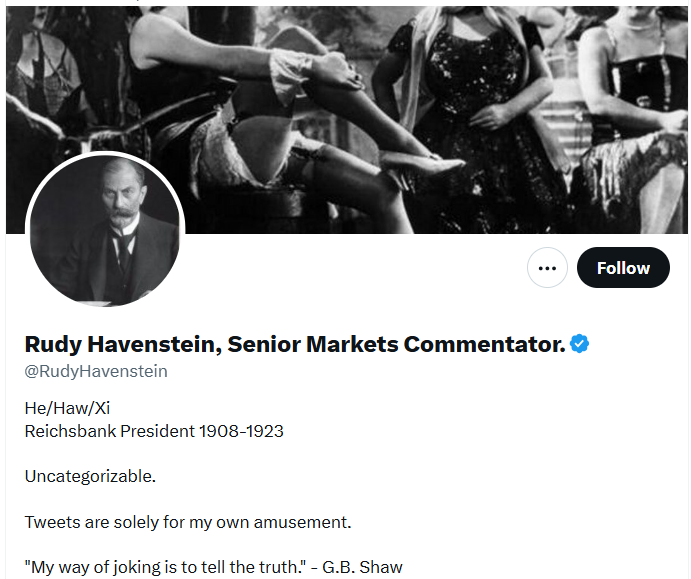
Task: Click the @RudyHavenstein handle
Action: (x=96, y=371)
